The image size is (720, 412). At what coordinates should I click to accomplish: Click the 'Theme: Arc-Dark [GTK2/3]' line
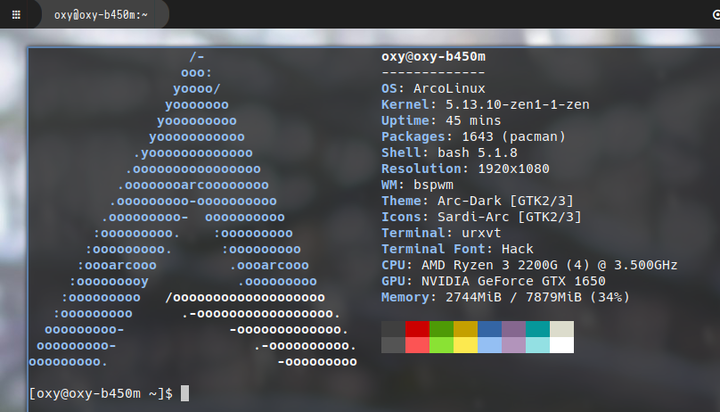(x=477, y=201)
